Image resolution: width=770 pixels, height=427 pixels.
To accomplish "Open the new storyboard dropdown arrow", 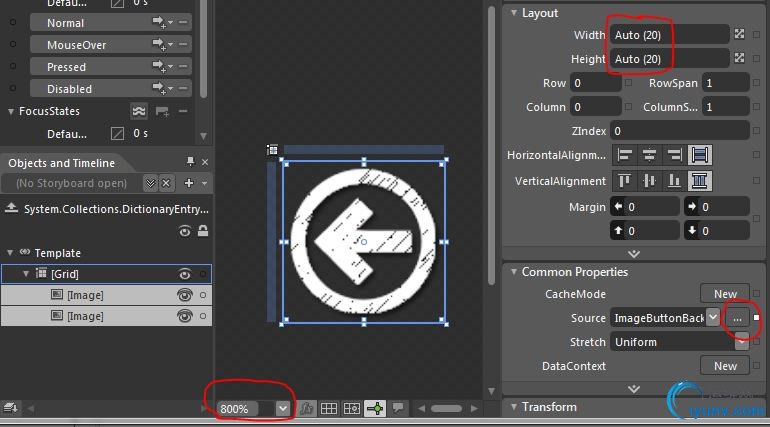I will coord(204,184).
